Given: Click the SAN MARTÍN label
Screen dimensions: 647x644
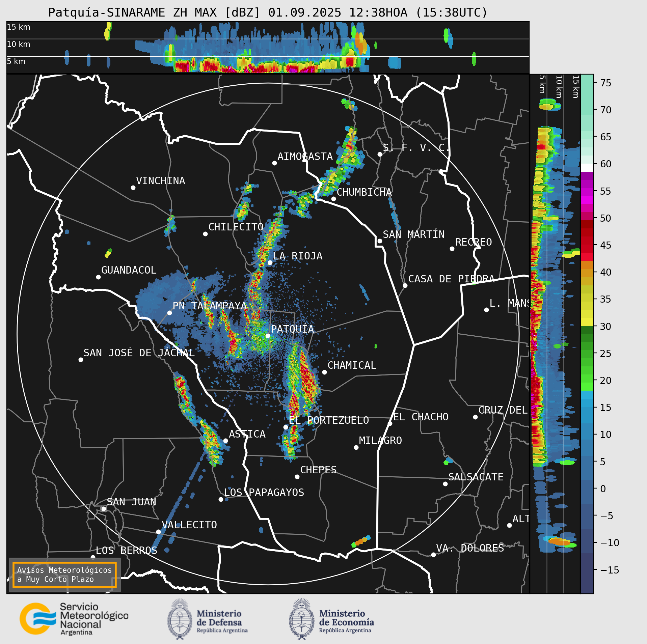Looking at the screenshot, I should coord(414,234).
